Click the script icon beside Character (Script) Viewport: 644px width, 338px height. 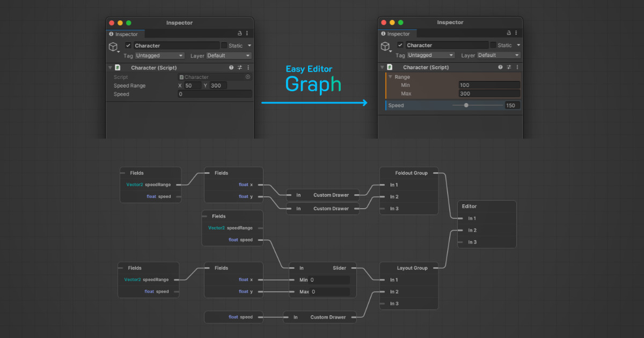tap(118, 67)
